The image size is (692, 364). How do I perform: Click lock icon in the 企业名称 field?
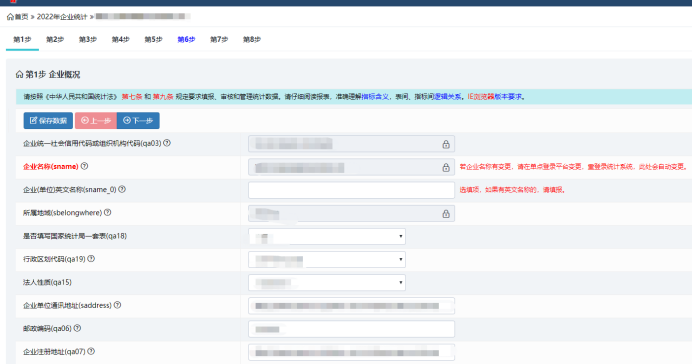click(x=446, y=168)
